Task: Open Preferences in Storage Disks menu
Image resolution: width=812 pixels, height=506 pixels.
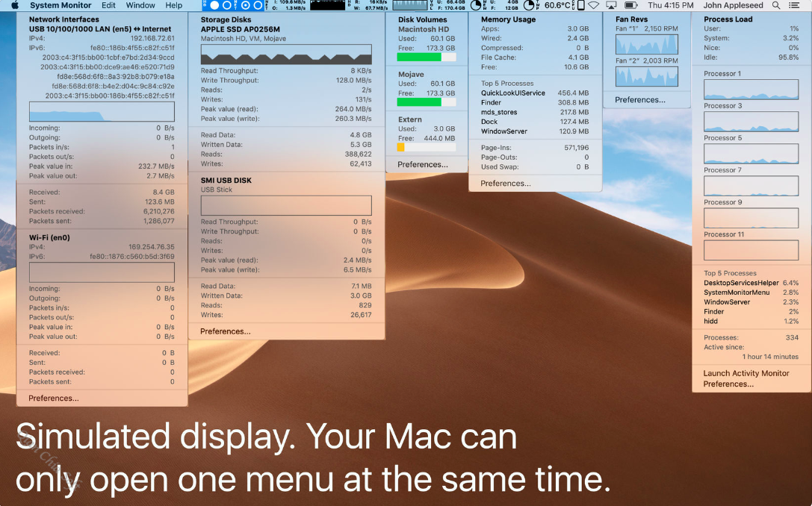Action: pos(226,331)
